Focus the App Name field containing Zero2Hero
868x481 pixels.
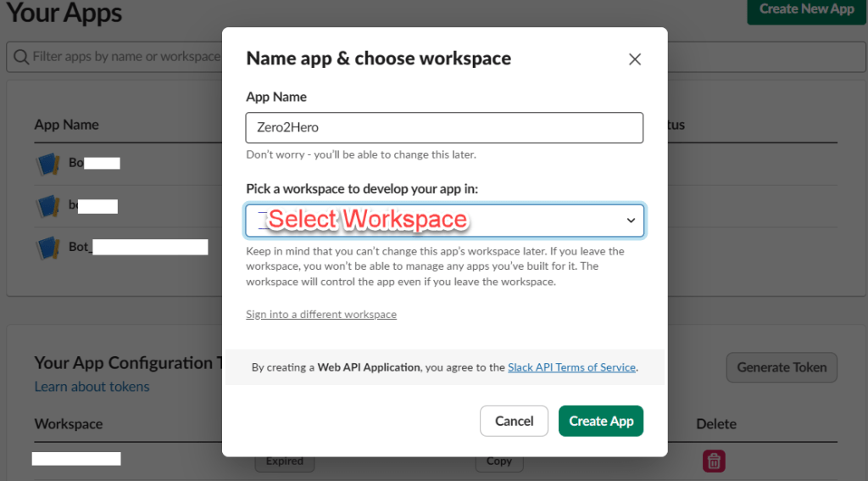(x=444, y=128)
